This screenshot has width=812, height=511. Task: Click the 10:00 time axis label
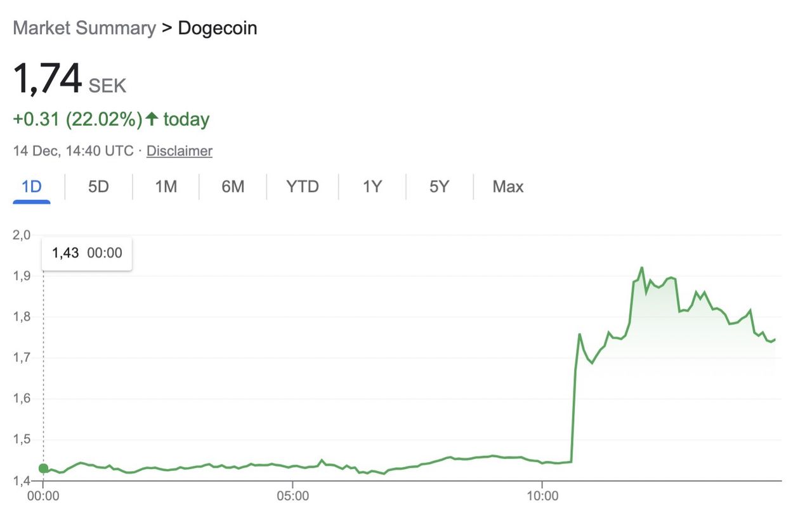[x=542, y=495]
